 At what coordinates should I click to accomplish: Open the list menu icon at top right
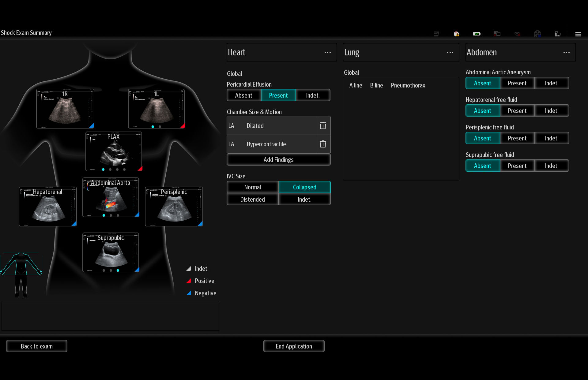[x=578, y=34]
